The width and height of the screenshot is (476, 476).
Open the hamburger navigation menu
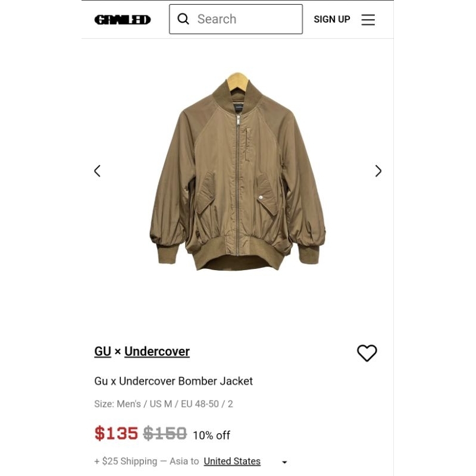[x=368, y=20]
